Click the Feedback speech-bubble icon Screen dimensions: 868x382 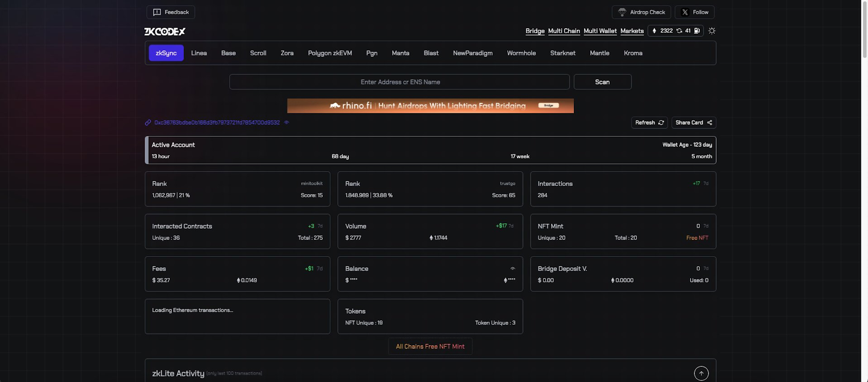(x=157, y=12)
